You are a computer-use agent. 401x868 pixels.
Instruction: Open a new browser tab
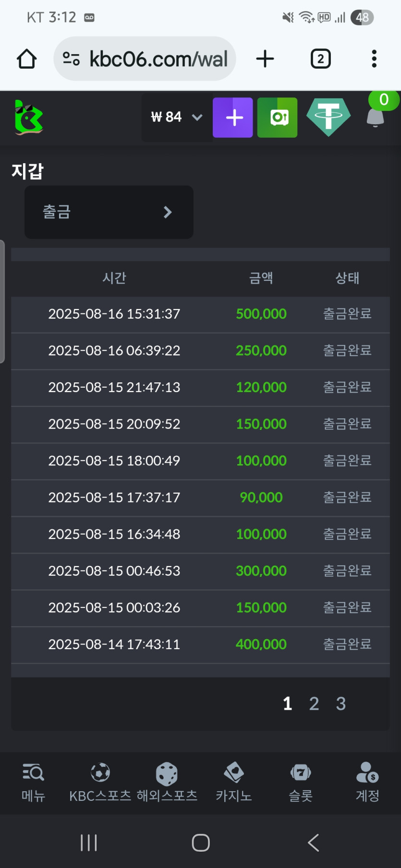point(265,59)
